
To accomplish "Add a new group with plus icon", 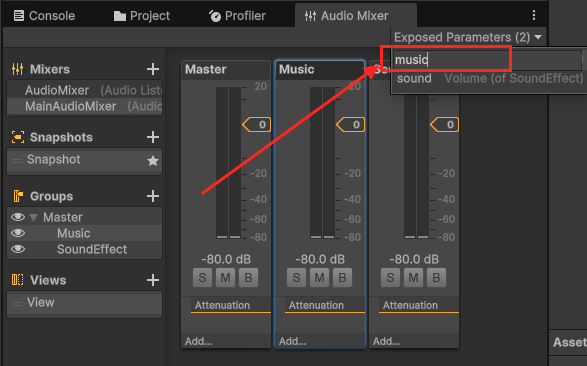I will pos(153,196).
